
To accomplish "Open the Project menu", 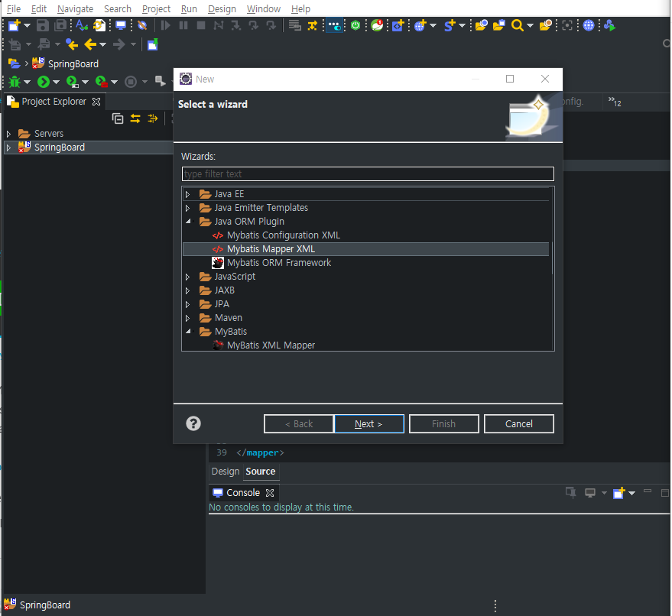I will (156, 8).
